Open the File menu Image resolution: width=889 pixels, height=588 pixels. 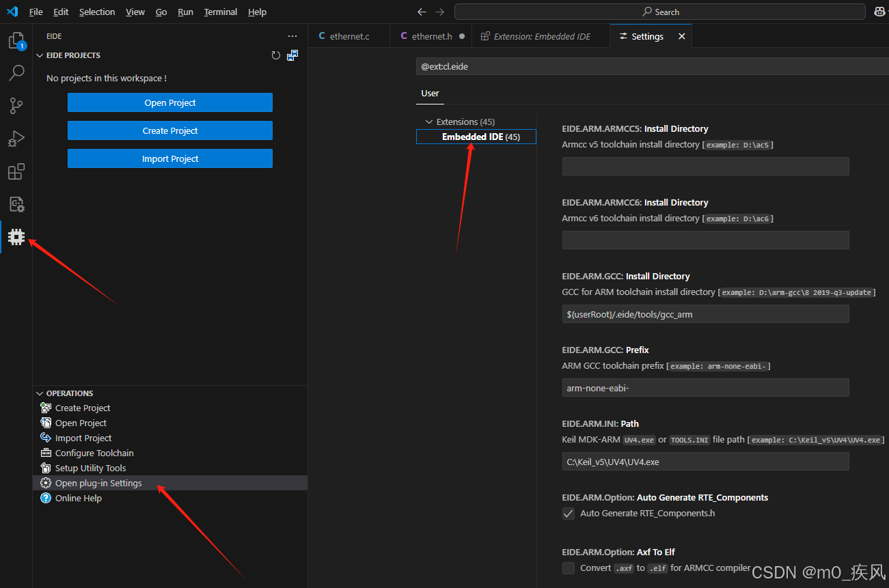[x=36, y=12]
